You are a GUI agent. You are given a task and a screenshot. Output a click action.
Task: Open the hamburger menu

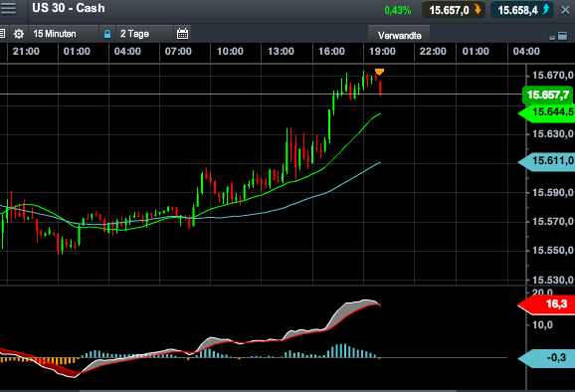point(8,8)
